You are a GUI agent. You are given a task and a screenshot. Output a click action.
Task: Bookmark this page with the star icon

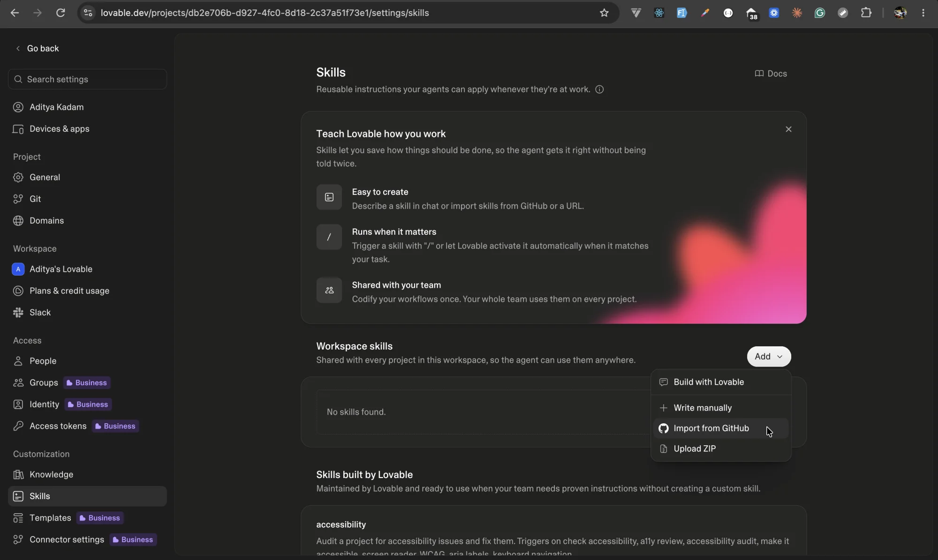[604, 13]
